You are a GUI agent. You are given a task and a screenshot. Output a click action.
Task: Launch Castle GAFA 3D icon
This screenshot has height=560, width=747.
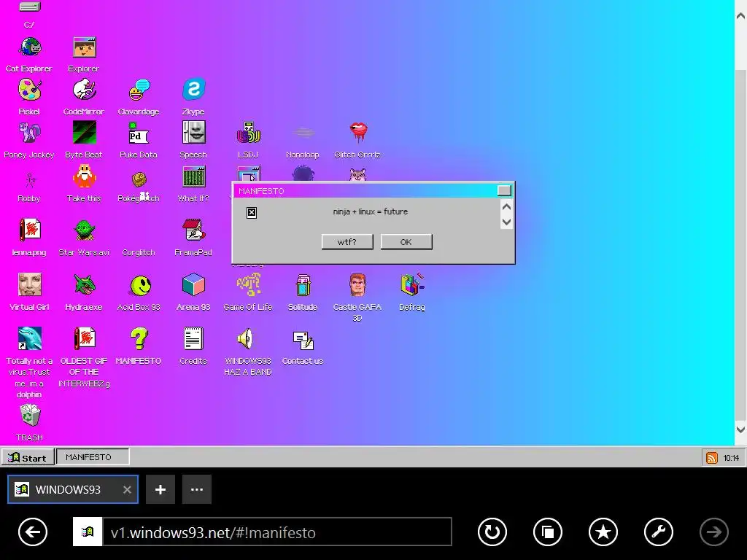coord(357,285)
